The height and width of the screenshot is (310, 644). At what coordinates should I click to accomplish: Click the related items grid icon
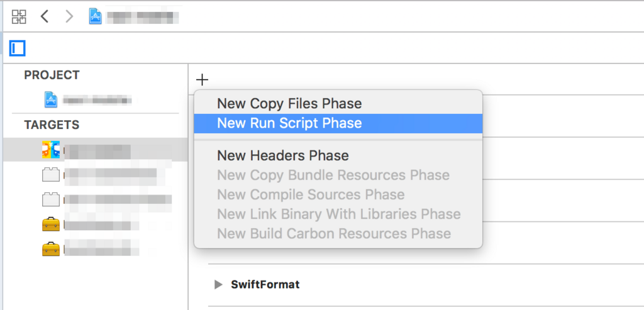[19, 16]
